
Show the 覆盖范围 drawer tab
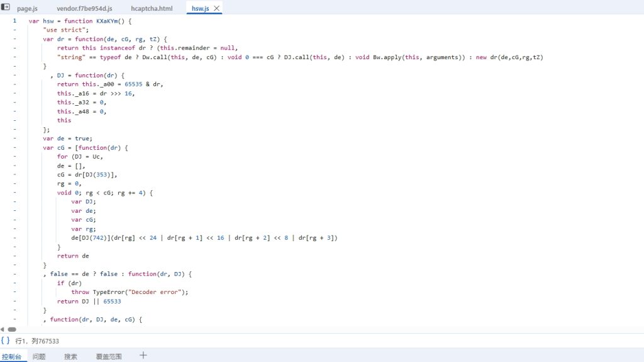coord(108,356)
